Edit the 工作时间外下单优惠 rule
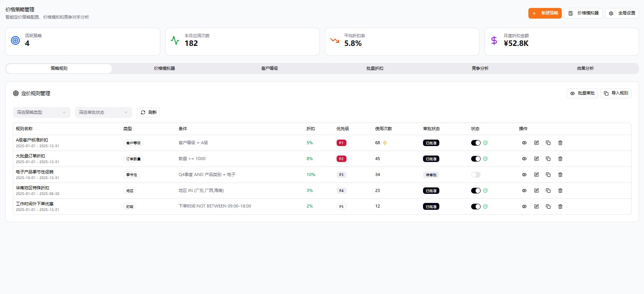 tap(536, 207)
